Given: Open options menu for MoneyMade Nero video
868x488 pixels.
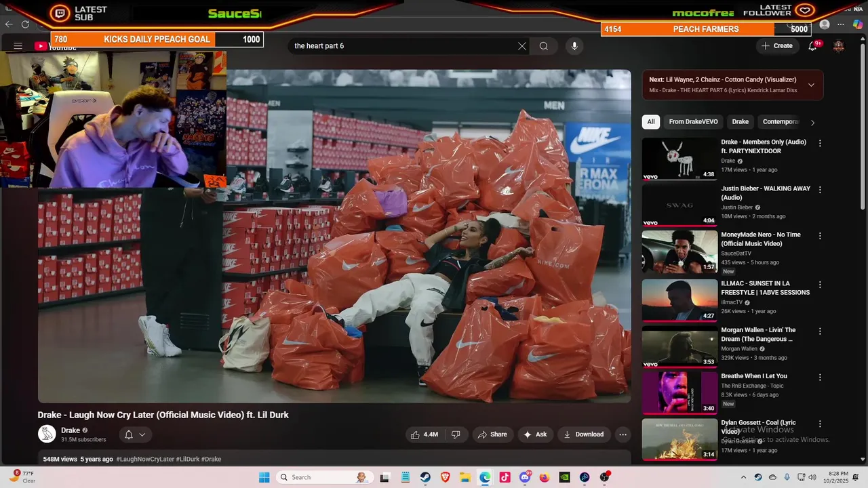Looking at the screenshot, I should pyautogui.click(x=820, y=236).
